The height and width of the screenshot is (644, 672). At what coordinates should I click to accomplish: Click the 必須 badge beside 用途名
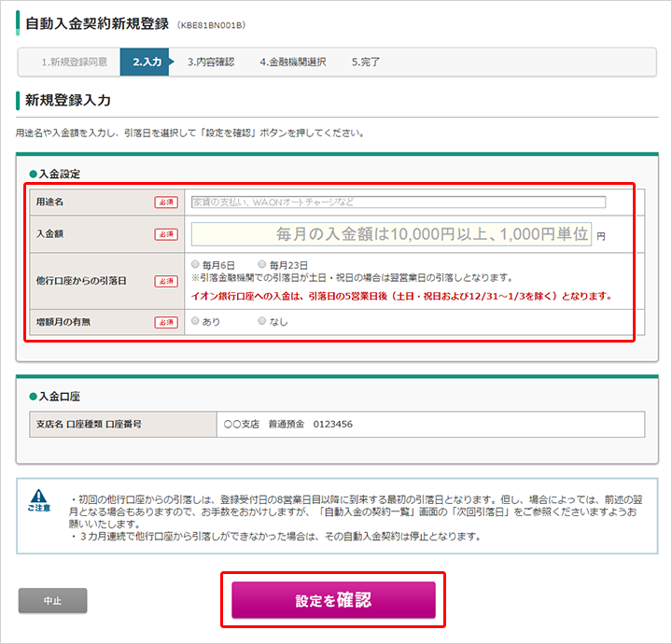pyautogui.click(x=165, y=202)
